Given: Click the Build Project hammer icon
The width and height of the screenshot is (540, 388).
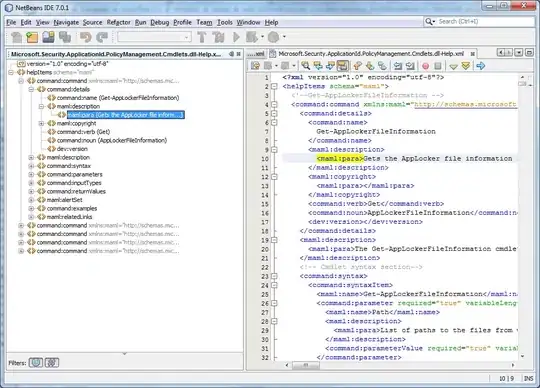Looking at the screenshot, I should pos(202,37).
